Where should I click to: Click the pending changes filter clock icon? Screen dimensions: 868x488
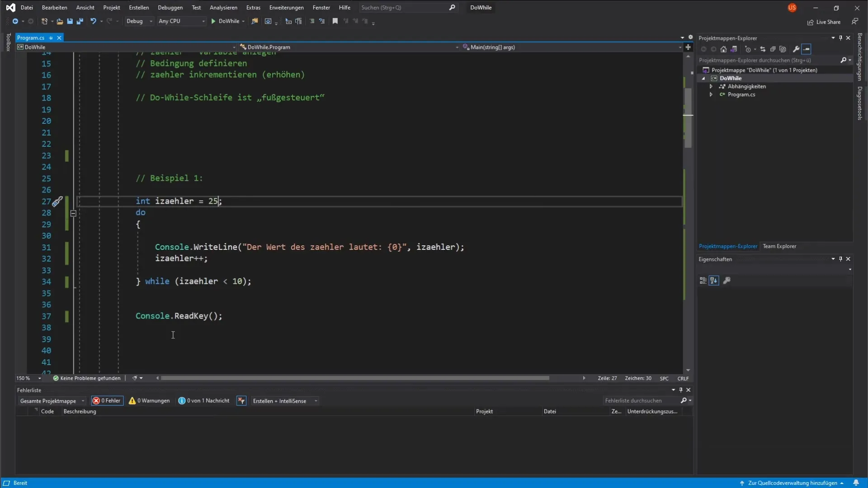748,49
